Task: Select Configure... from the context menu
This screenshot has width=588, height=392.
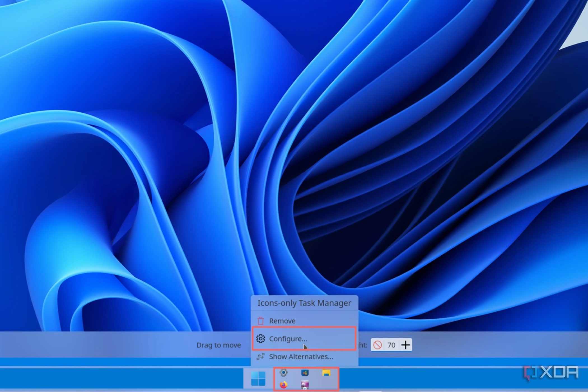Action: tap(288, 339)
